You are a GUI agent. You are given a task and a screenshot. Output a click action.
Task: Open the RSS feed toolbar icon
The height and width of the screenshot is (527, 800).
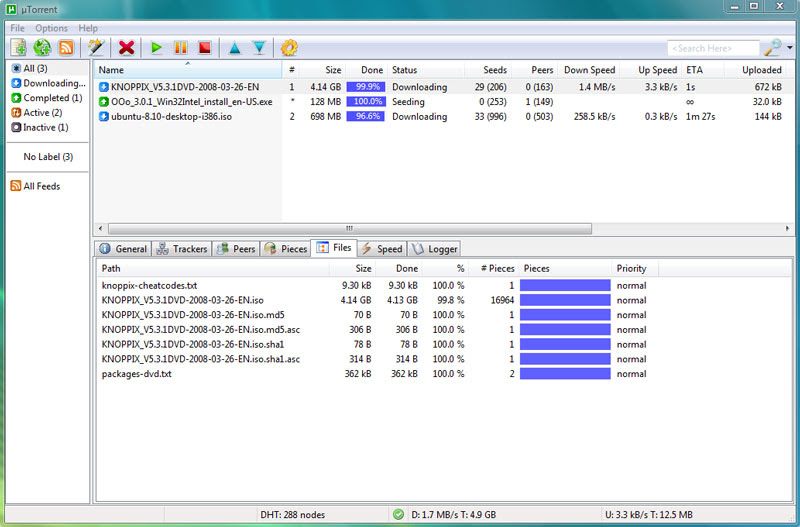66,47
